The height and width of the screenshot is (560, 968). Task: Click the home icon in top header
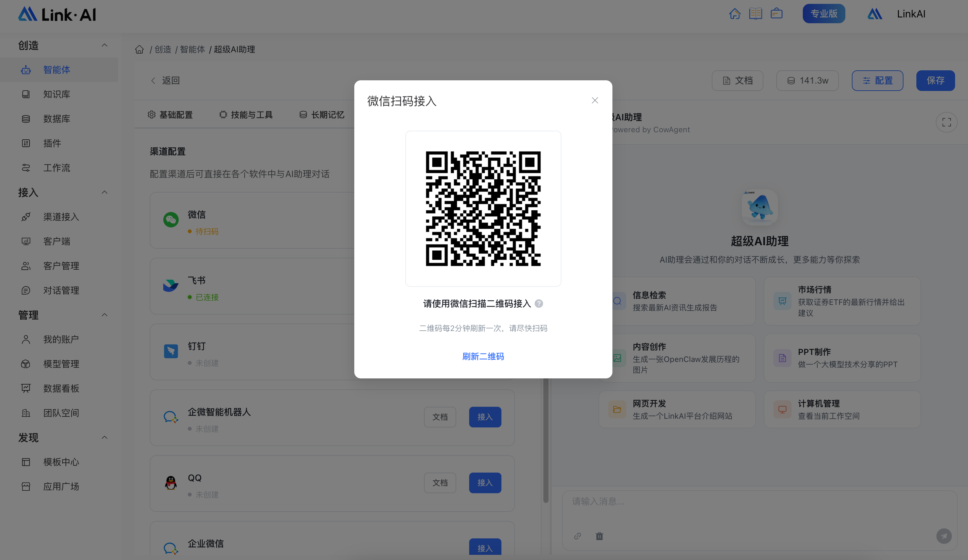pyautogui.click(x=734, y=14)
